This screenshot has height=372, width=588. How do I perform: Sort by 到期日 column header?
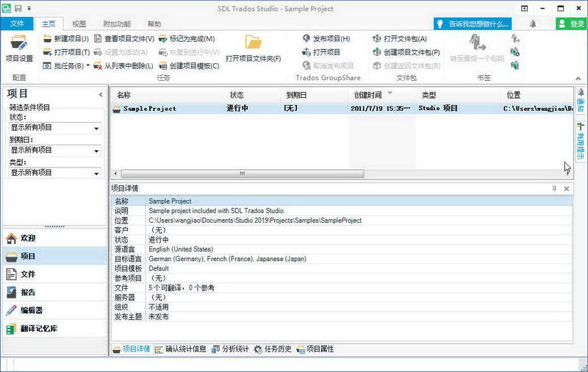tap(315, 95)
